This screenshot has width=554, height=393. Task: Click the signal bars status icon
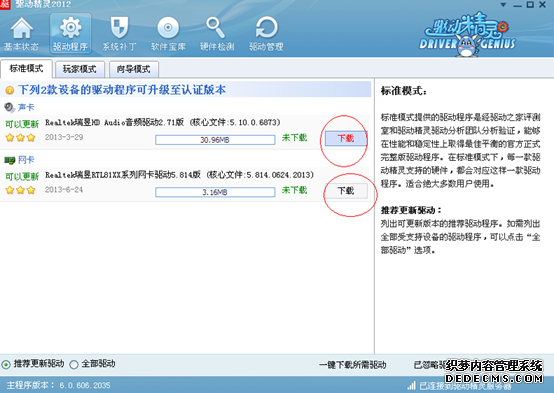[x=411, y=385]
